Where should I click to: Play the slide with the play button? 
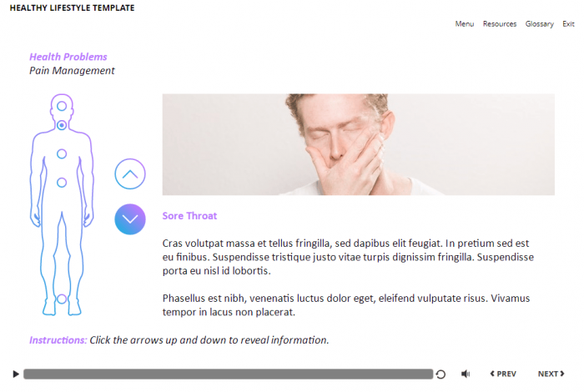click(x=16, y=374)
